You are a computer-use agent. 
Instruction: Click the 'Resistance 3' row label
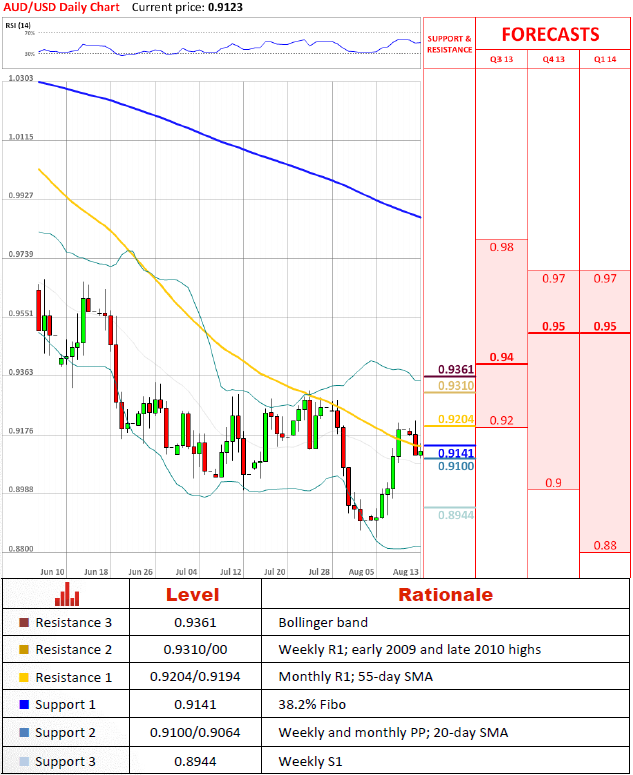click(74, 622)
